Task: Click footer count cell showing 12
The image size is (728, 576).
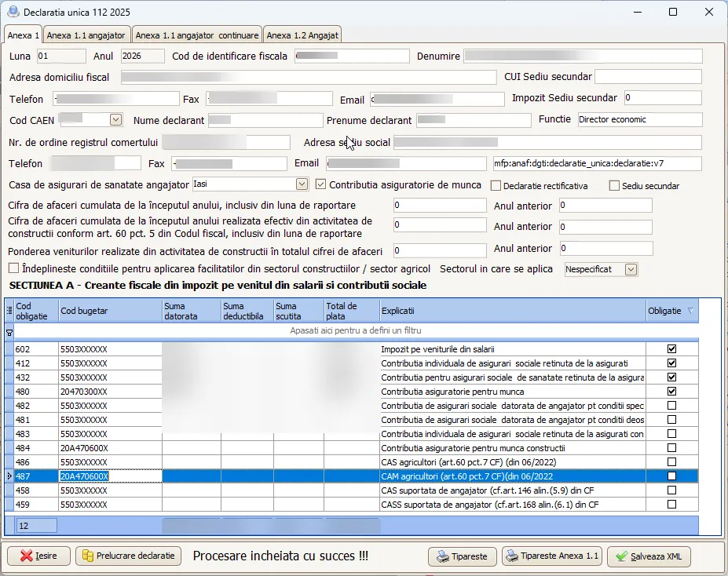Action: click(37, 526)
